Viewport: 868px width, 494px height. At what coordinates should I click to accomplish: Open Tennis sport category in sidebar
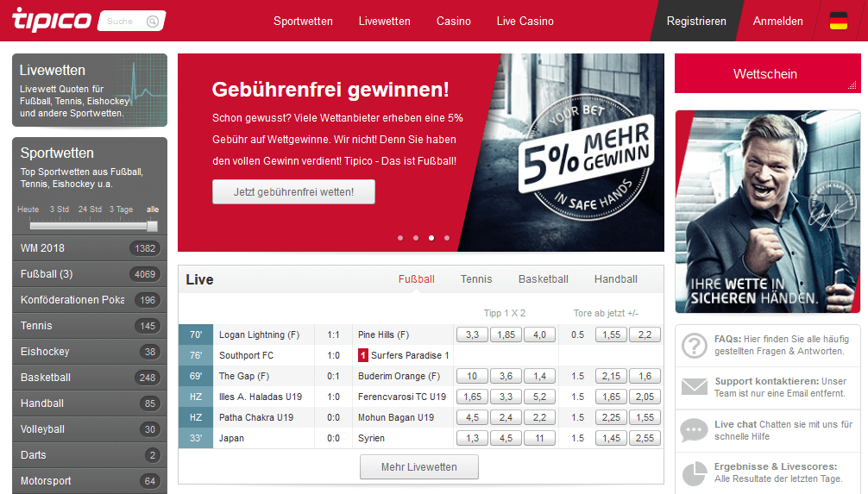coord(90,326)
